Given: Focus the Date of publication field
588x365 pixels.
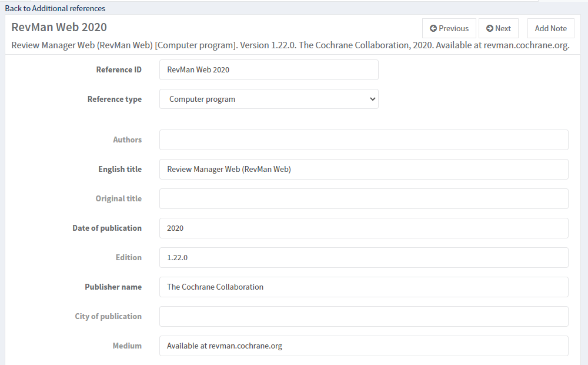Looking at the screenshot, I should (363, 228).
